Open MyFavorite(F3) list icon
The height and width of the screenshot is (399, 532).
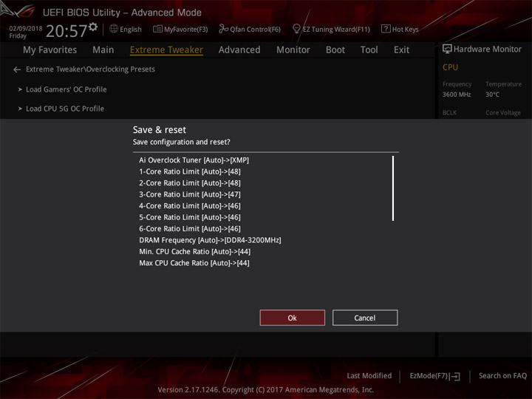(x=157, y=29)
